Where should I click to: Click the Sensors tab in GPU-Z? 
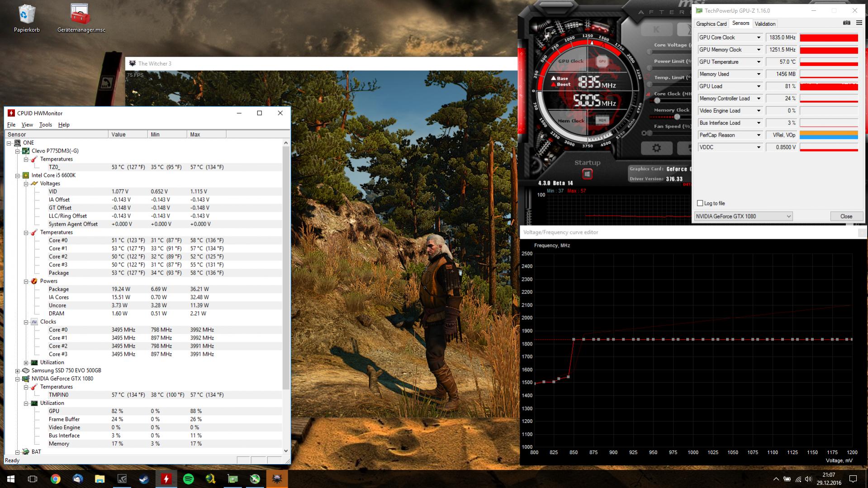click(740, 24)
